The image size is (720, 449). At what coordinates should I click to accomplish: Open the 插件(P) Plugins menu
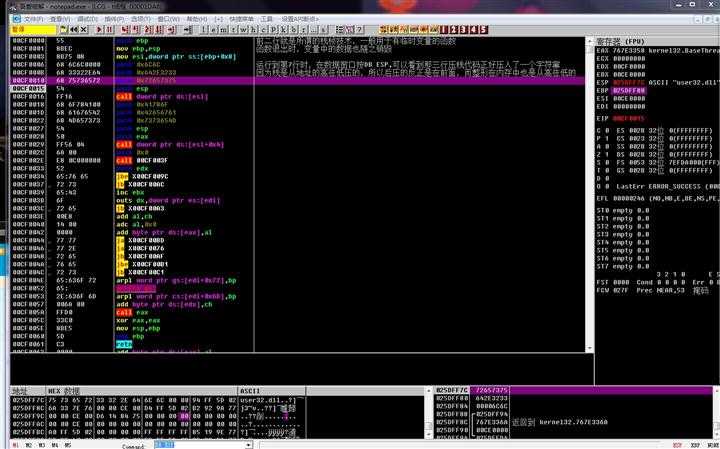point(114,19)
